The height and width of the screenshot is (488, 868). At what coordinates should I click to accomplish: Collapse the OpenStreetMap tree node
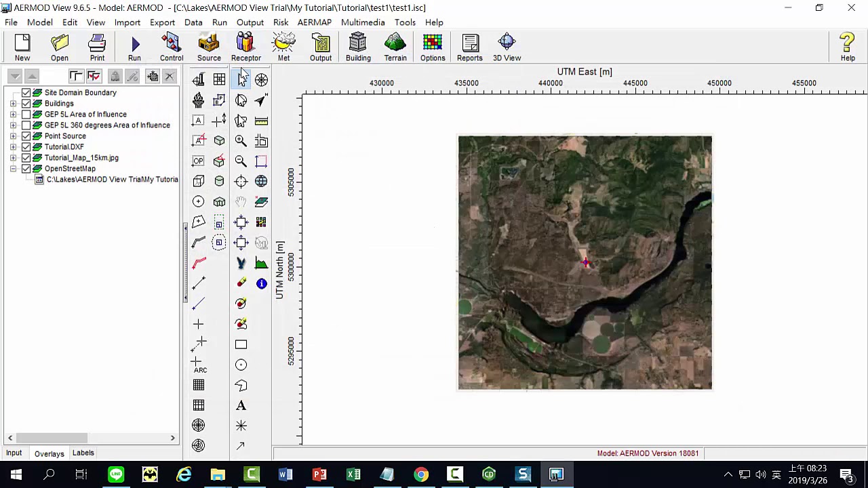tap(13, 169)
